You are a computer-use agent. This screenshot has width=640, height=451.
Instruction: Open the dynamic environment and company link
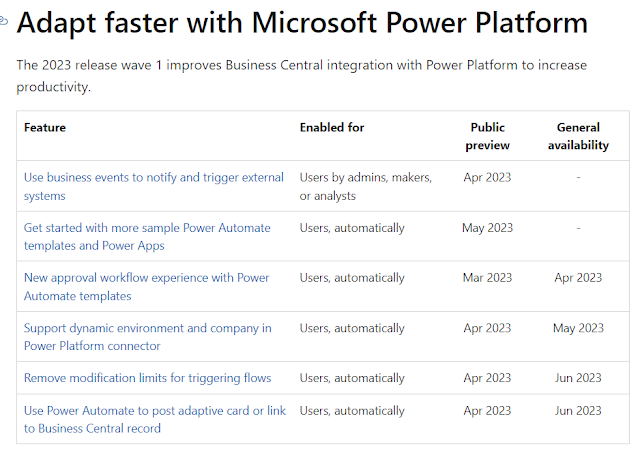(146, 336)
